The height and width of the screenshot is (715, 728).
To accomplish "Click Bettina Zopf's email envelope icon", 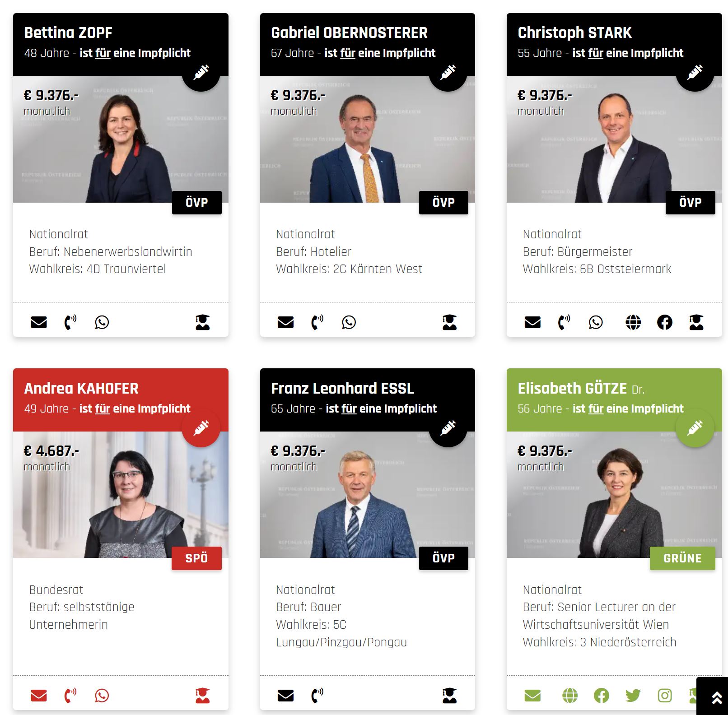I will point(39,322).
